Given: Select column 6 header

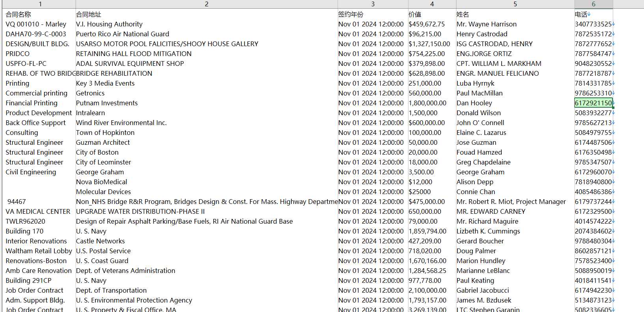Looking at the screenshot, I should [x=594, y=4].
